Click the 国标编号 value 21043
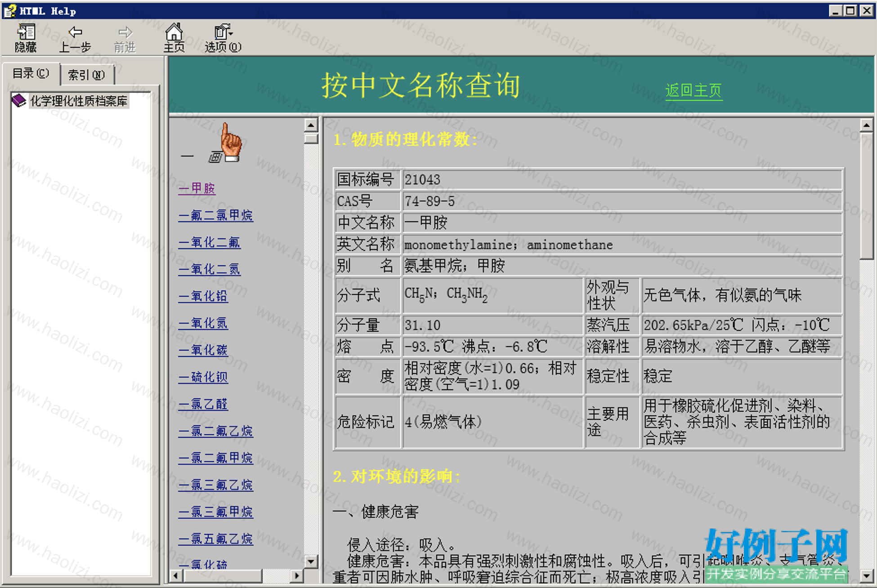 pos(422,180)
